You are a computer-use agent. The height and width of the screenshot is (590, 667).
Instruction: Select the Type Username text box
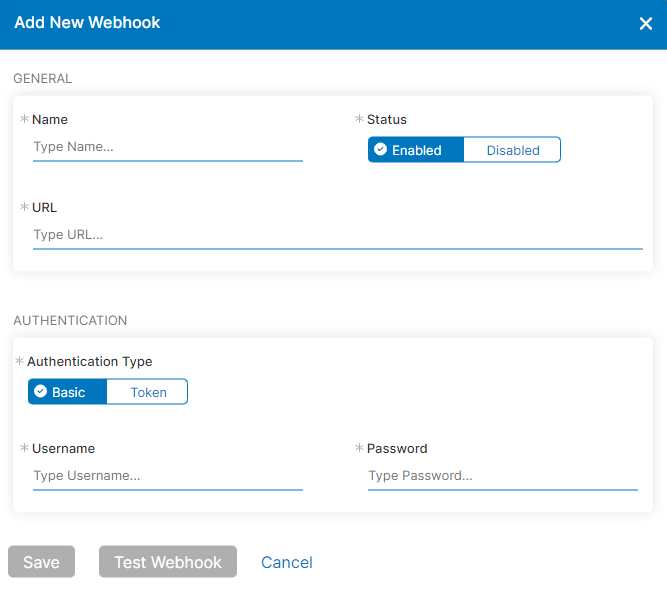point(167,476)
